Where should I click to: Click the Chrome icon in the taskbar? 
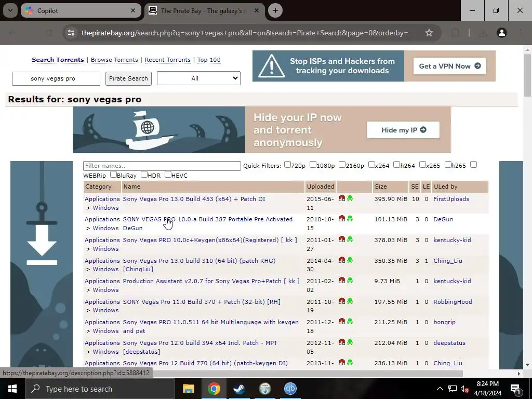214,389
